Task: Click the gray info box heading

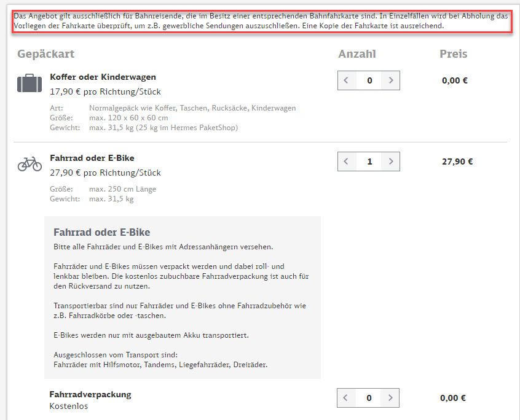Action: 101,233
